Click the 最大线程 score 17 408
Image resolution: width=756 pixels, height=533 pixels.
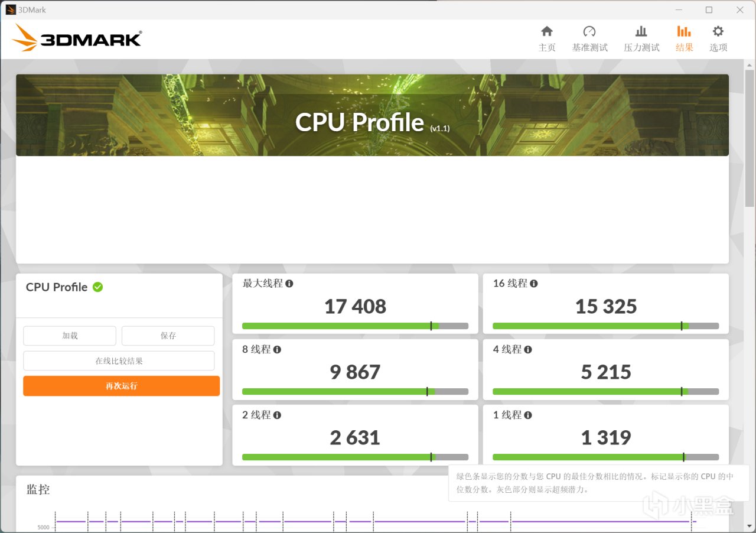click(355, 307)
